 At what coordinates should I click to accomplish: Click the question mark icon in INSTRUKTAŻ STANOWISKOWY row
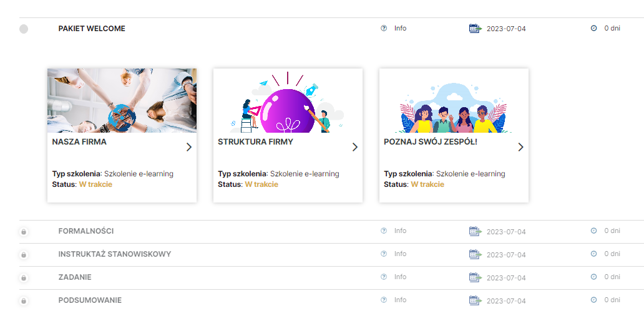tap(384, 254)
